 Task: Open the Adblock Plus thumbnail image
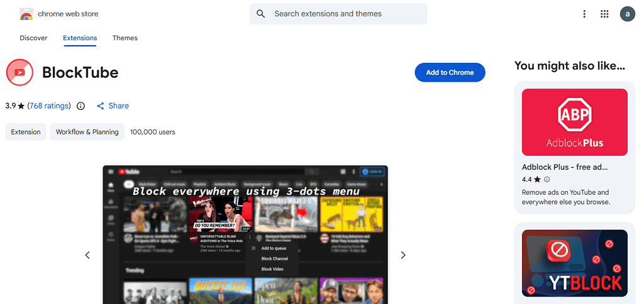tap(575, 122)
